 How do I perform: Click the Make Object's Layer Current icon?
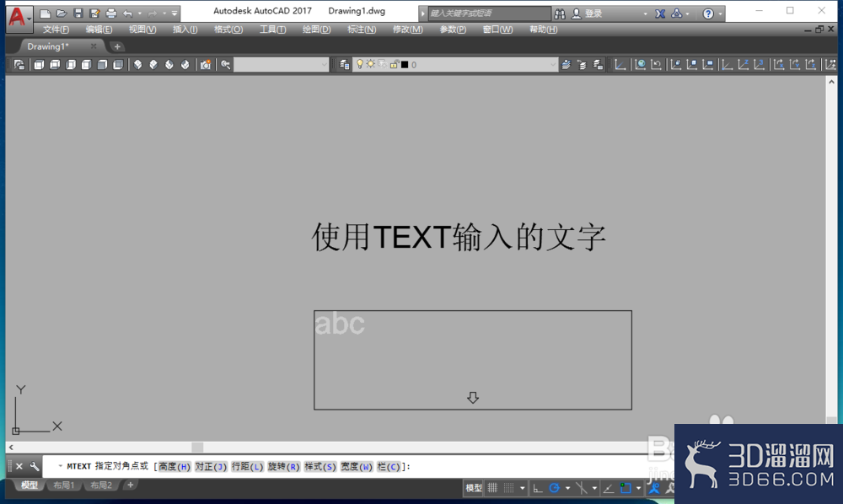click(566, 65)
